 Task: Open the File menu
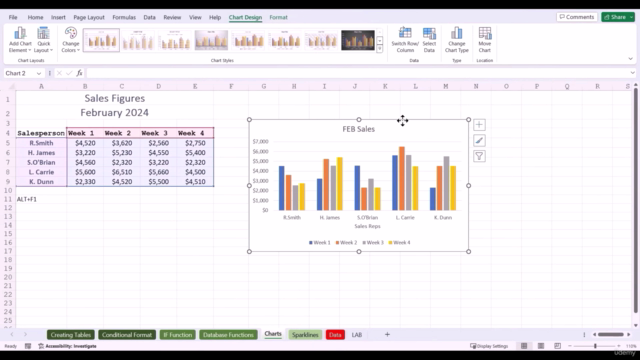click(13, 17)
